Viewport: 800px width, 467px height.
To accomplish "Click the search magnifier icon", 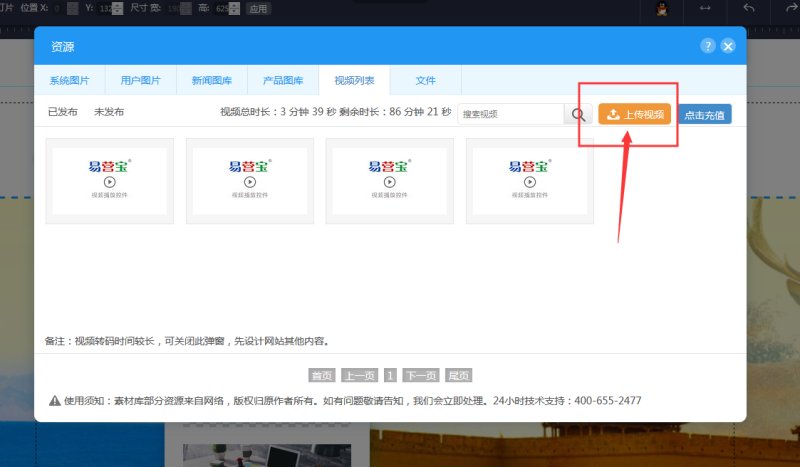I will tap(579, 114).
